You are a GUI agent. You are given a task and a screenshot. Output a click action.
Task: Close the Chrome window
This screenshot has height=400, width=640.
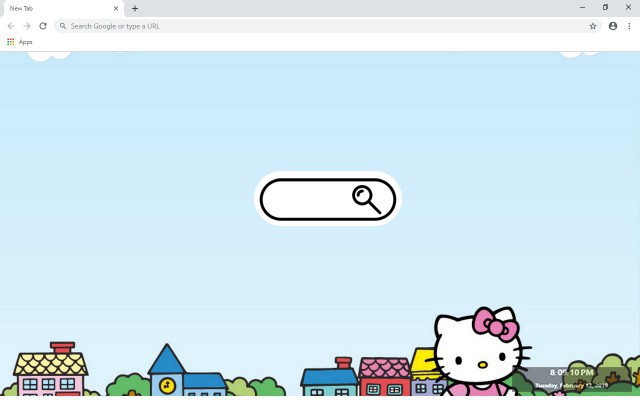click(628, 7)
